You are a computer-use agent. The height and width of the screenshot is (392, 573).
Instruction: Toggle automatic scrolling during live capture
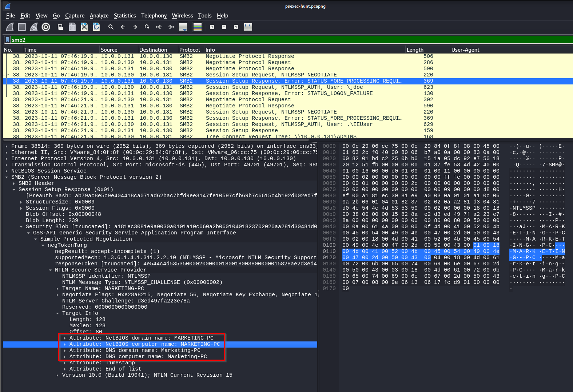pyautogui.click(x=183, y=27)
